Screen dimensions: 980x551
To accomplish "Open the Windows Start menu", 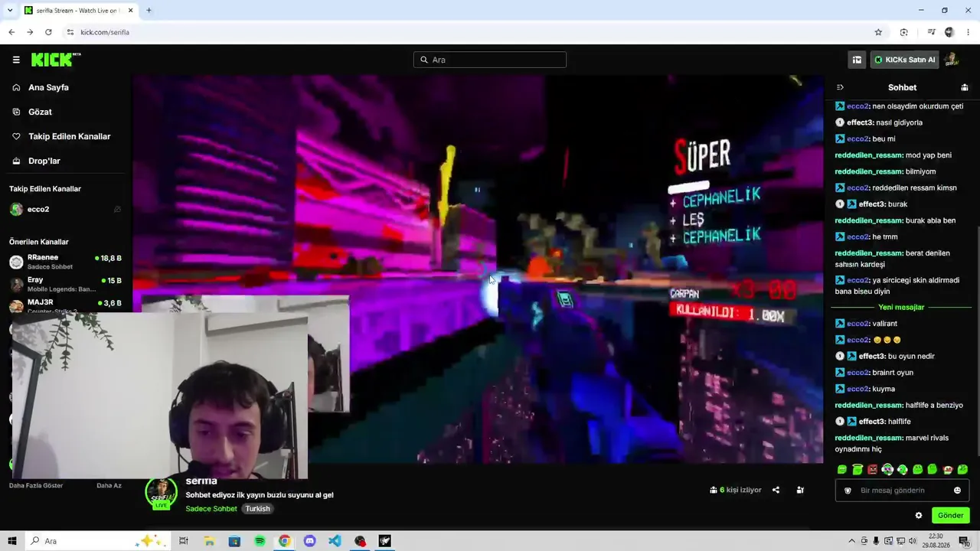I will [x=12, y=541].
